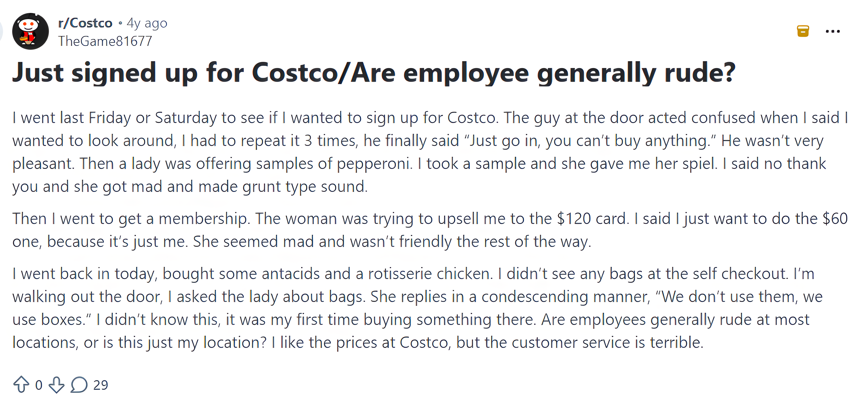Click the vote score showing 0
The height and width of the screenshot is (416, 868).
(39, 385)
